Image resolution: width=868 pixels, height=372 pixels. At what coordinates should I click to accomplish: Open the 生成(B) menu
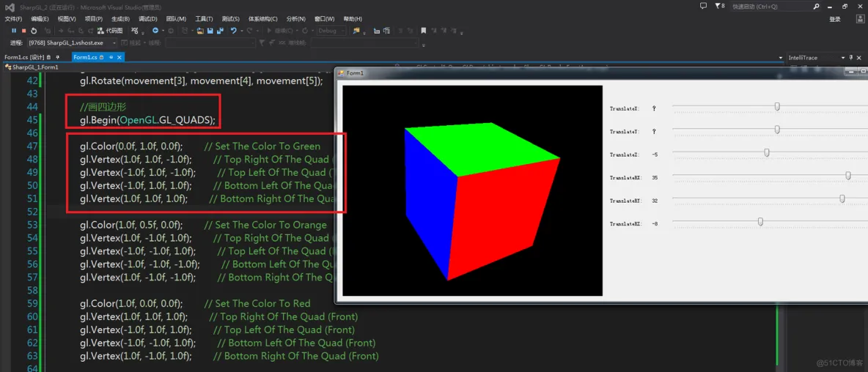pyautogui.click(x=120, y=19)
